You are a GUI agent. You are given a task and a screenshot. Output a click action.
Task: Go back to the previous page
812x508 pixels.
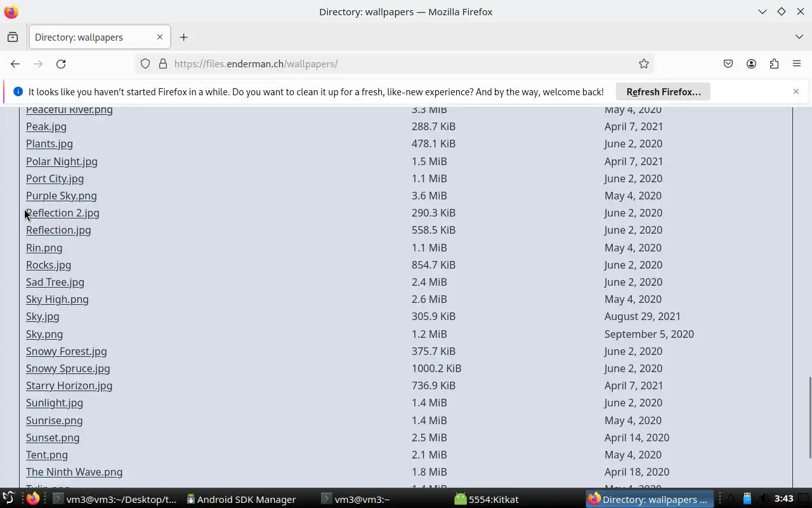pyautogui.click(x=15, y=63)
